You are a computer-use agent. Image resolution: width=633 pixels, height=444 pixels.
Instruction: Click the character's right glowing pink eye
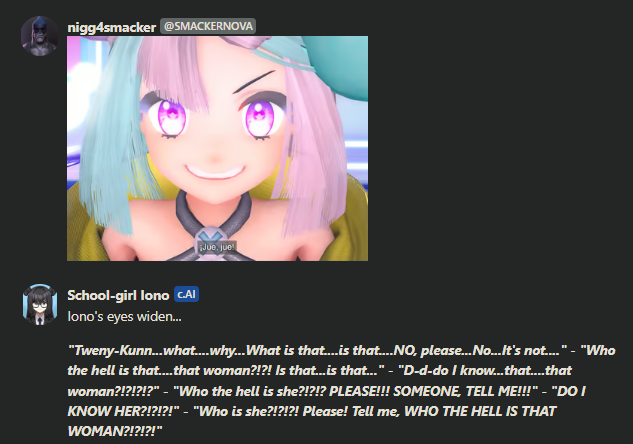click(261, 117)
